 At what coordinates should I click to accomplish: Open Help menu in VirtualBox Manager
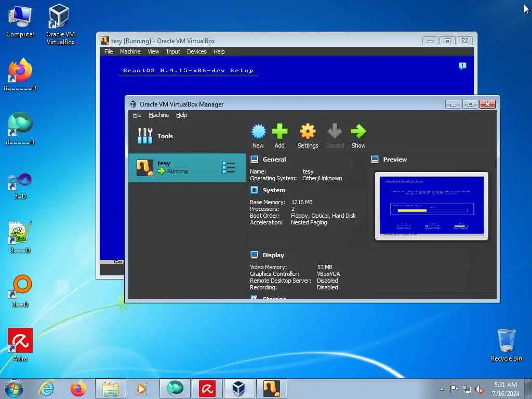click(x=181, y=115)
